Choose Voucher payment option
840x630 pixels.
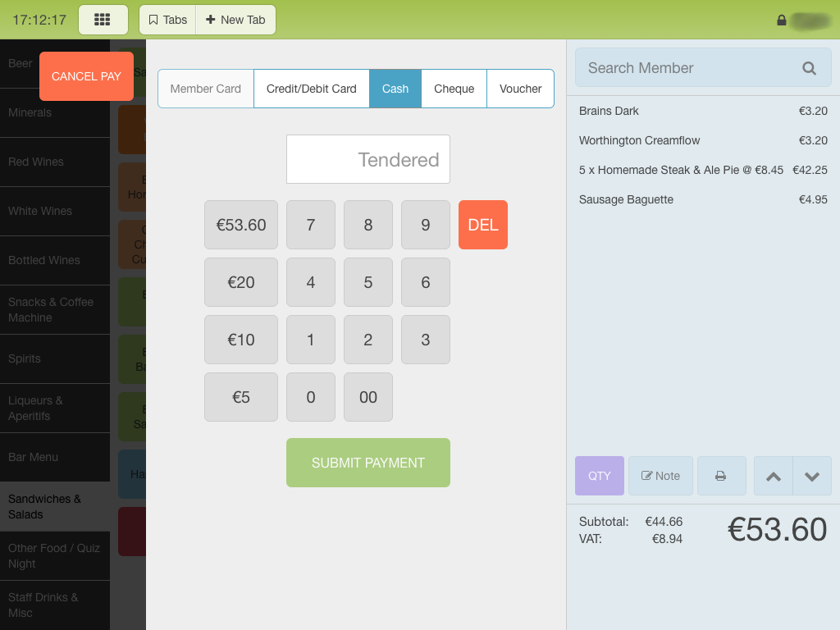coord(520,89)
